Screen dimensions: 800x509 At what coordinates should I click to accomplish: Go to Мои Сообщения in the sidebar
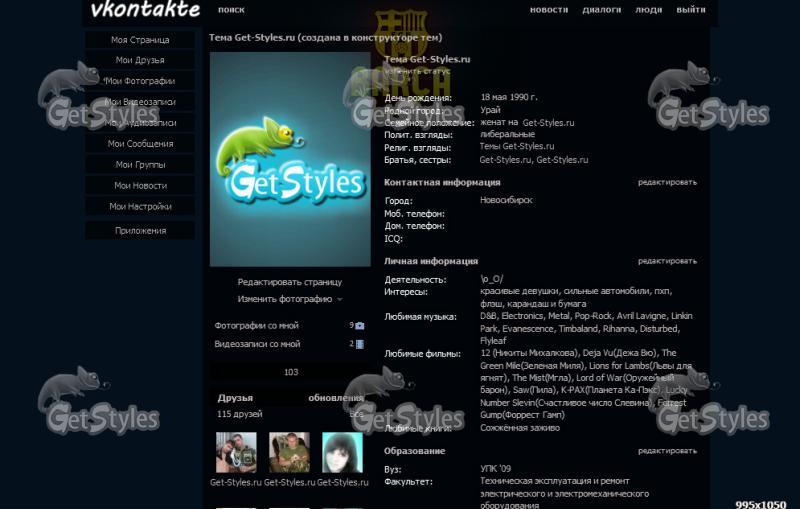[140, 144]
